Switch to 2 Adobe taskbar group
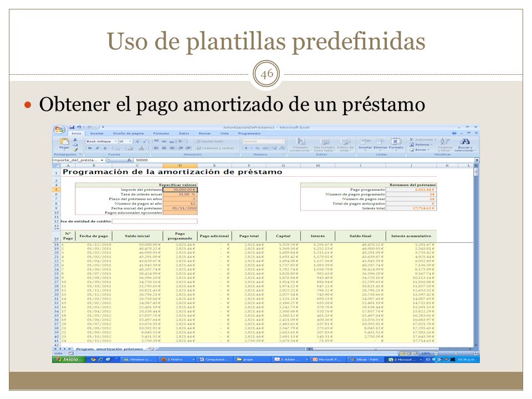532x399 pixels. tap(291, 359)
